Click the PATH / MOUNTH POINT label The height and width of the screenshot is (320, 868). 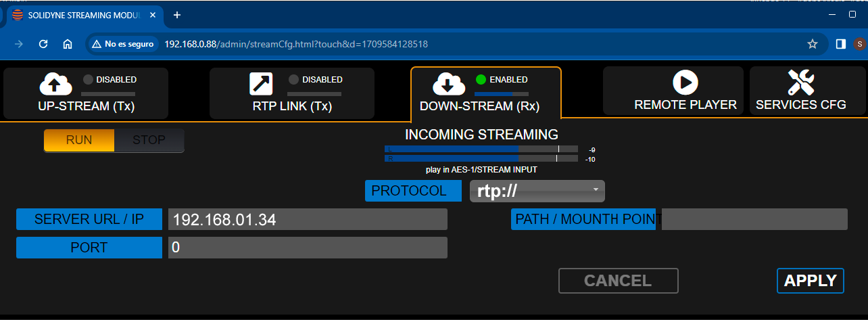(x=583, y=219)
